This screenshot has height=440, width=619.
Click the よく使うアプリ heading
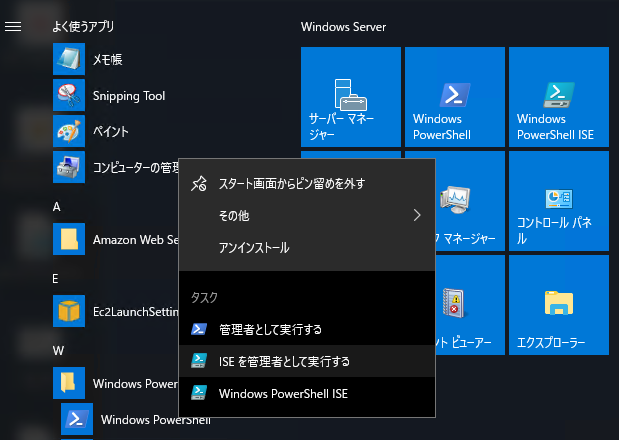[83, 26]
